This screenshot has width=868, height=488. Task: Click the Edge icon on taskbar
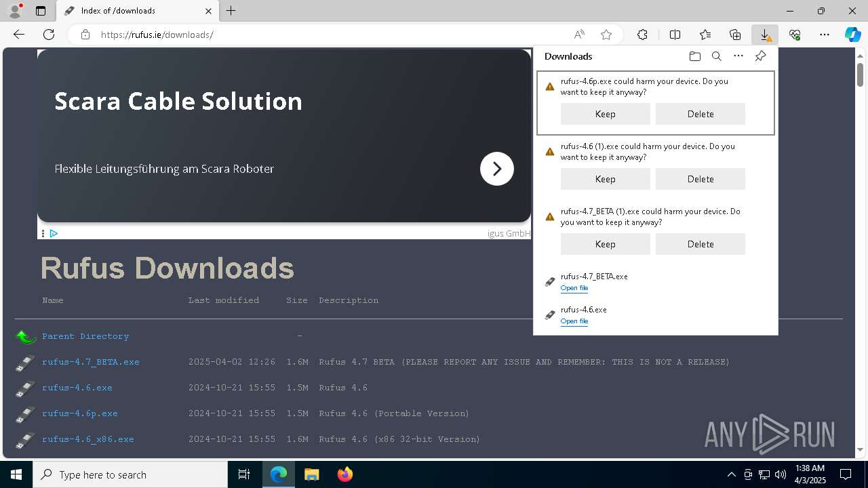click(279, 474)
